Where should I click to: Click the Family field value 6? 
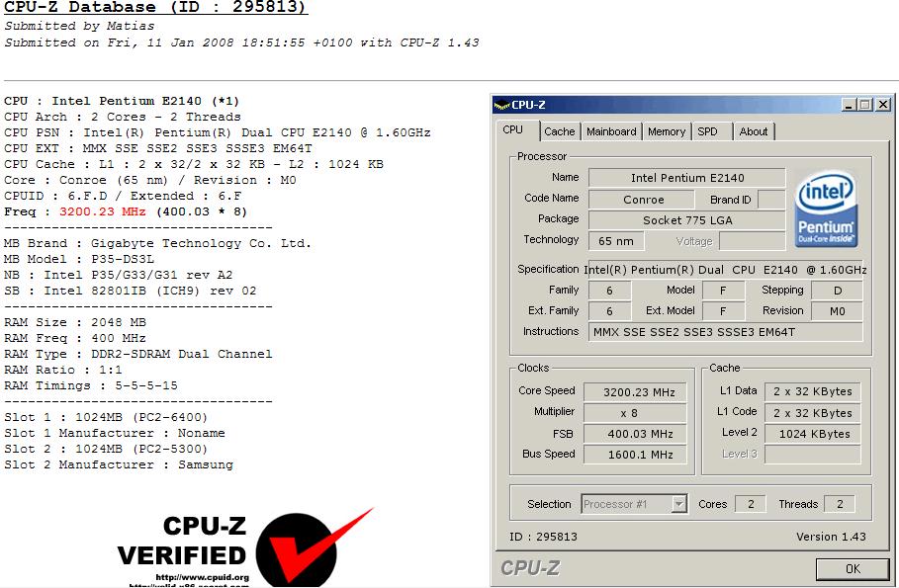[x=609, y=291]
